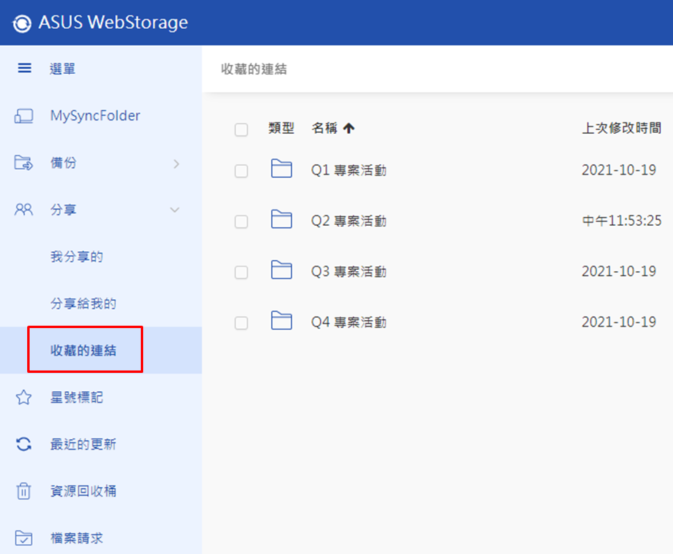Toggle sort arrow next to 名稱
This screenshot has width=673, height=554.
click(x=349, y=128)
